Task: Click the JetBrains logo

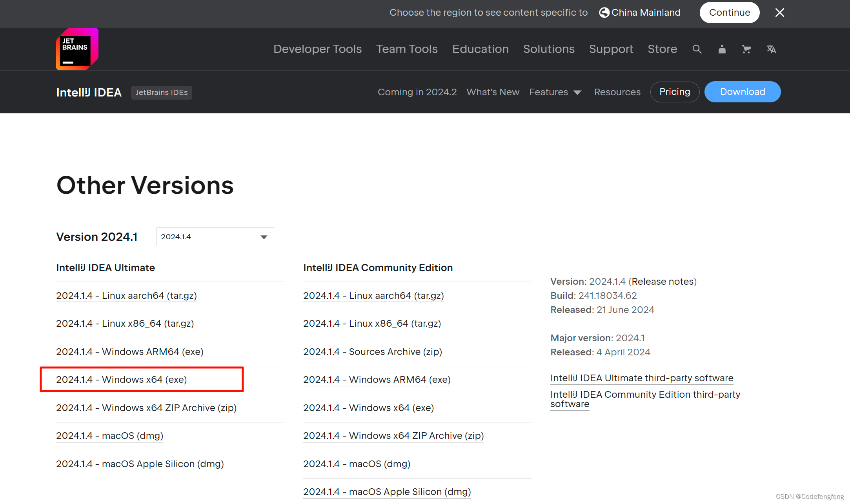Action: [x=77, y=49]
